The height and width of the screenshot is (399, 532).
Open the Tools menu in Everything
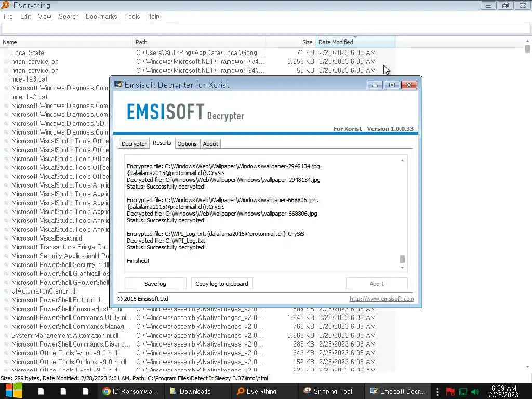(132, 16)
